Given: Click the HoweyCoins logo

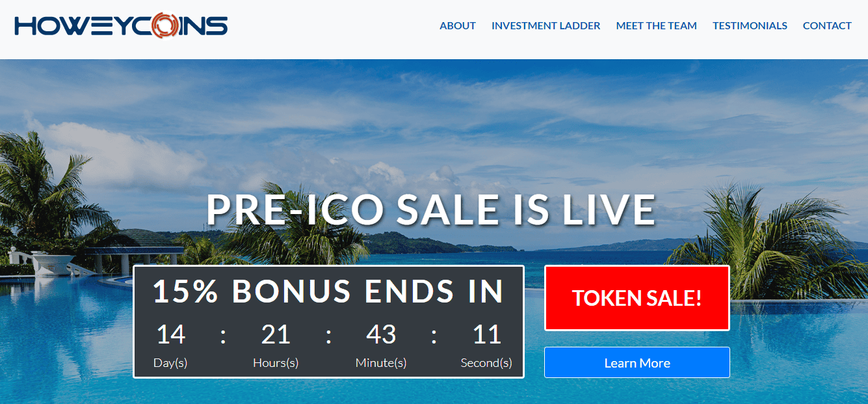Looking at the screenshot, I should (121, 26).
